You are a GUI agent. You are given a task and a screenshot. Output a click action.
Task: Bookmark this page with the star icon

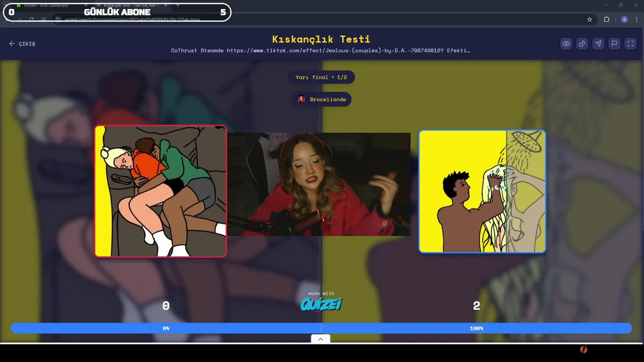pyautogui.click(x=590, y=20)
